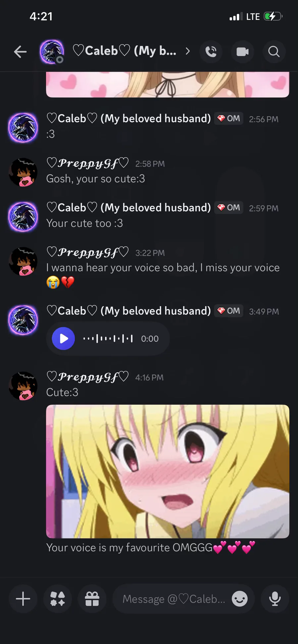Viewport: 298px width, 644px height.
Task: Open the apps launcher icon
Action: click(x=58, y=599)
